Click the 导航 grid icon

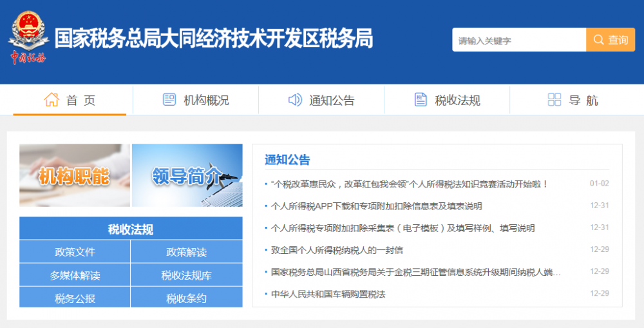pyautogui.click(x=554, y=99)
